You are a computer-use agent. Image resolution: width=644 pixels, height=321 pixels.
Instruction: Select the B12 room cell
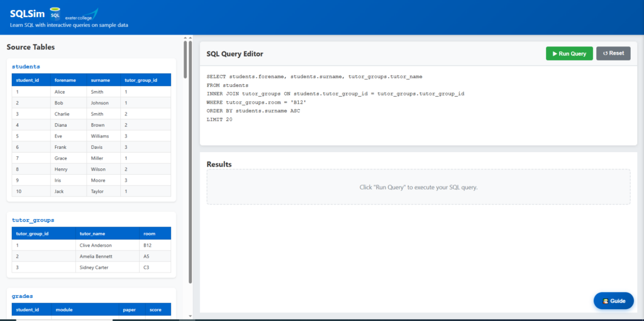(x=155, y=246)
